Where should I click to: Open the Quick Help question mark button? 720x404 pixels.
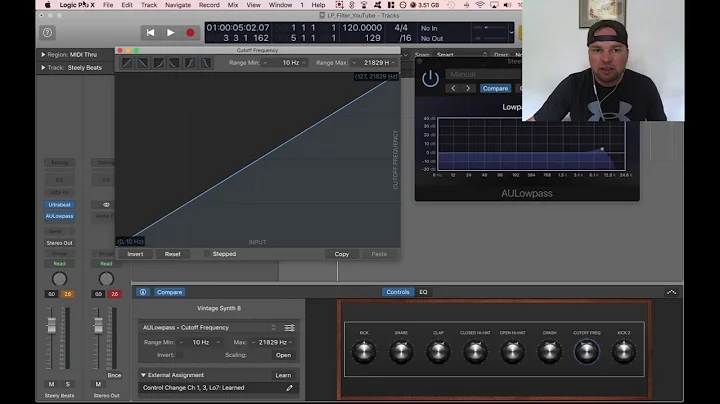tap(47, 33)
